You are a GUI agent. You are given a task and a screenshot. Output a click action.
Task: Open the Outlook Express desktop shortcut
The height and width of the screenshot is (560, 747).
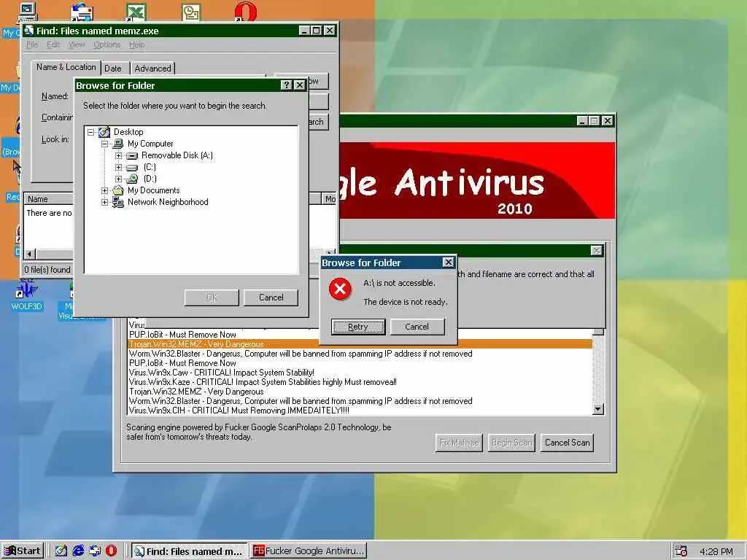click(82, 12)
